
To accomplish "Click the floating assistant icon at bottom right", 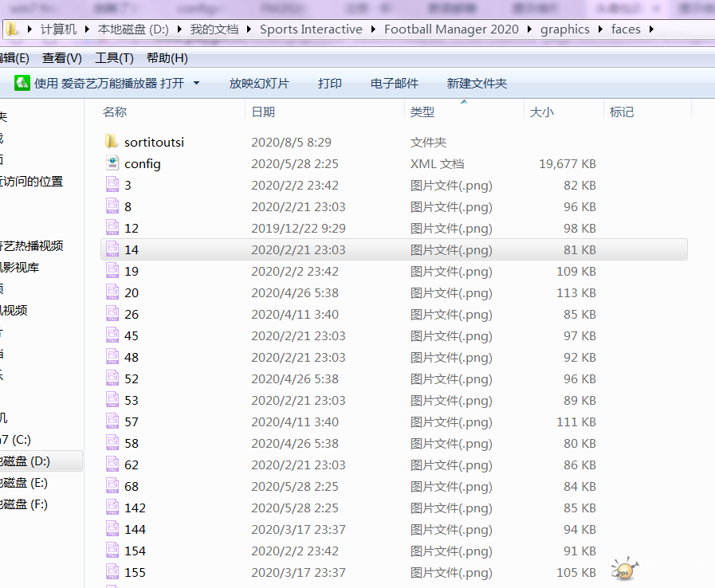I will [x=625, y=569].
